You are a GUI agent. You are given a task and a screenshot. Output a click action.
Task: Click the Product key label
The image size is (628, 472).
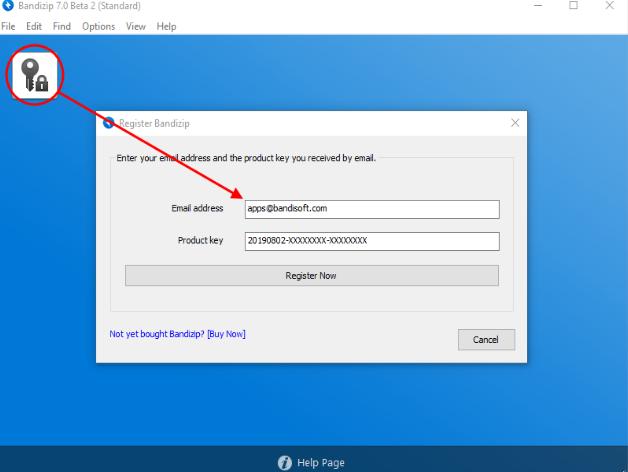[x=200, y=240]
